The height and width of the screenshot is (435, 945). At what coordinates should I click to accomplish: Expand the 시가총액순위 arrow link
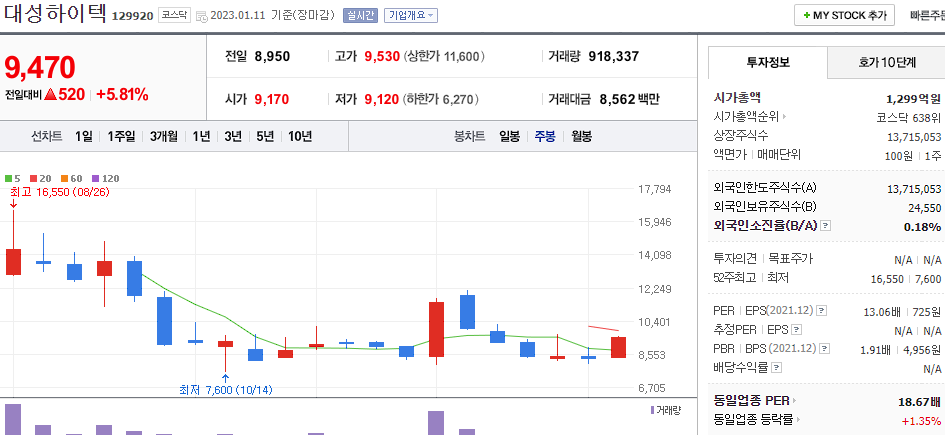785,116
